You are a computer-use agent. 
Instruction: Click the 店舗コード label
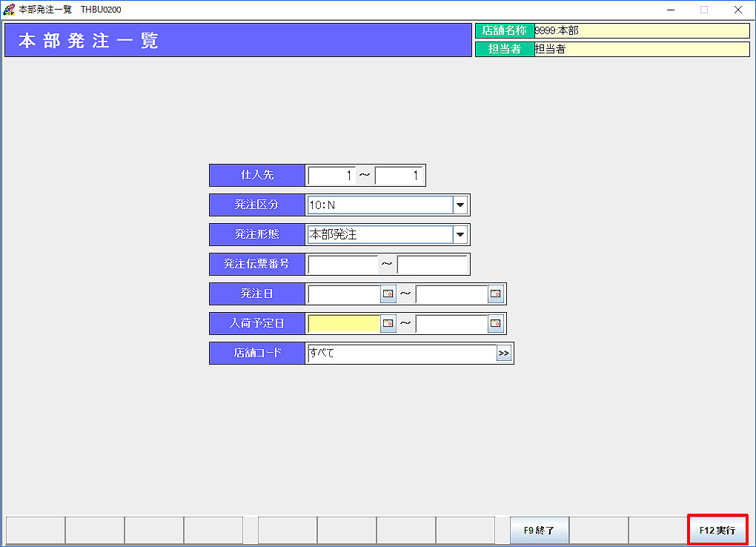click(257, 353)
